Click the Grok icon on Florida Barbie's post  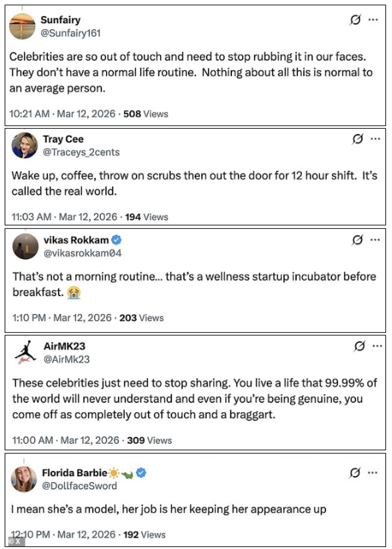(x=355, y=473)
